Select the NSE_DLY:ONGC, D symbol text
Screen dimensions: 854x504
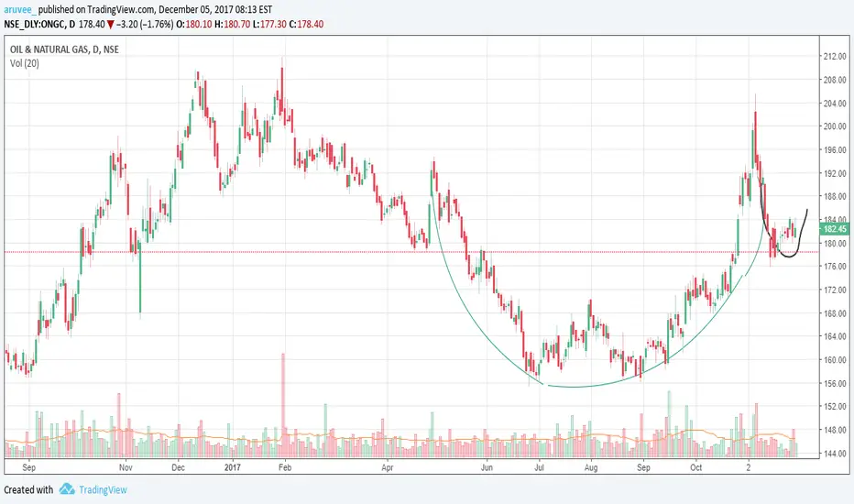pyautogui.click(x=39, y=24)
